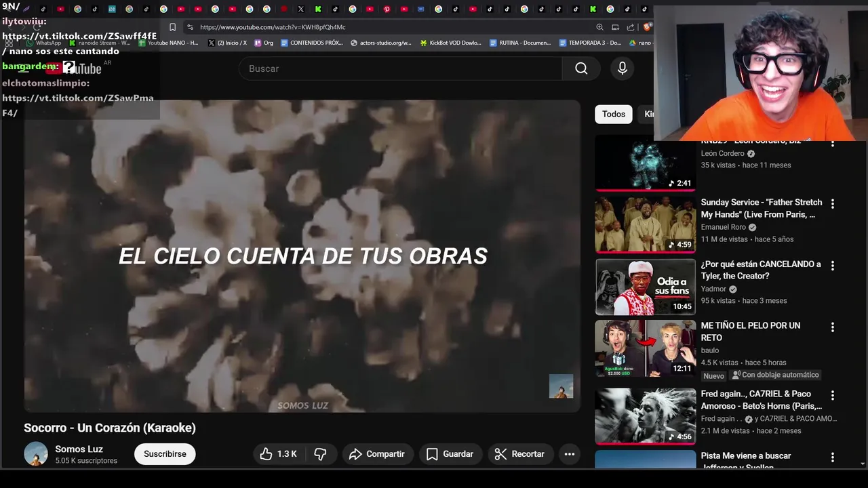Click the 5.05 K suscriptores text
Image resolution: width=868 pixels, height=488 pixels.
(86, 461)
